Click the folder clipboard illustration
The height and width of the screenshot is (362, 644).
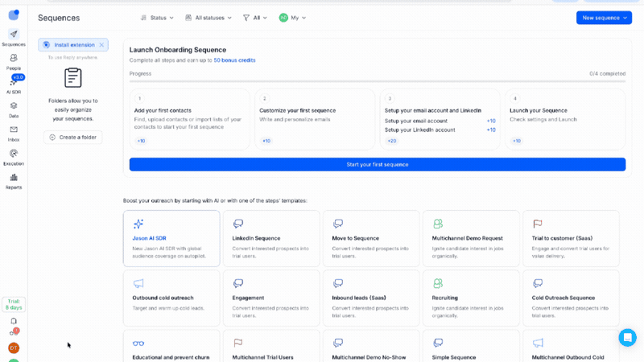[x=73, y=77]
